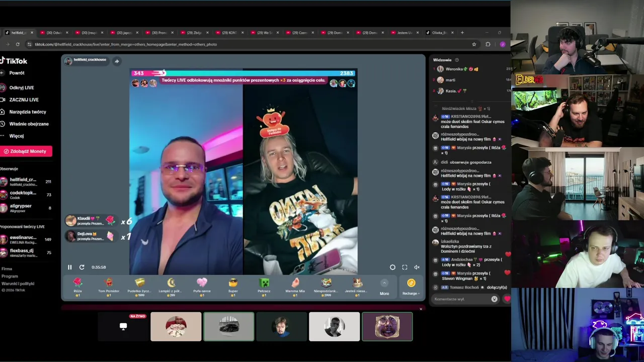
Task: Open the emoji picker in comment box
Action: [x=494, y=299]
